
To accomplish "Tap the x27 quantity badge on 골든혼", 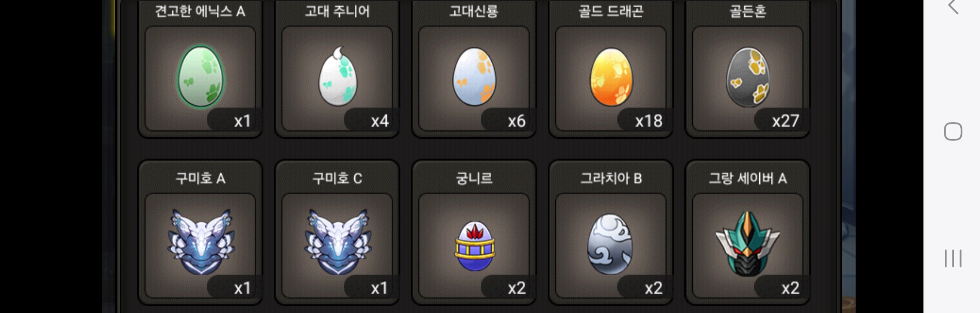I will click(786, 121).
